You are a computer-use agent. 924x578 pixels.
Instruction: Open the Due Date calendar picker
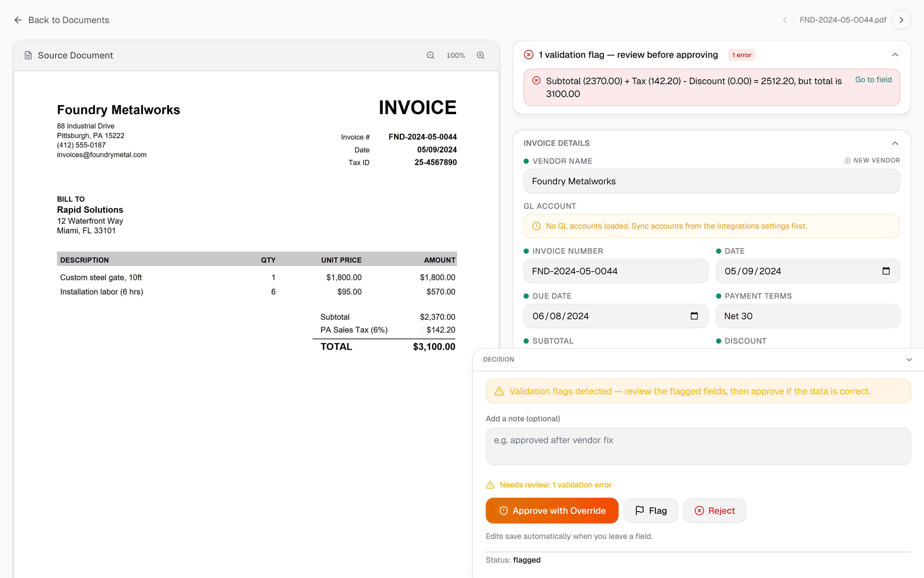click(694, 316)
